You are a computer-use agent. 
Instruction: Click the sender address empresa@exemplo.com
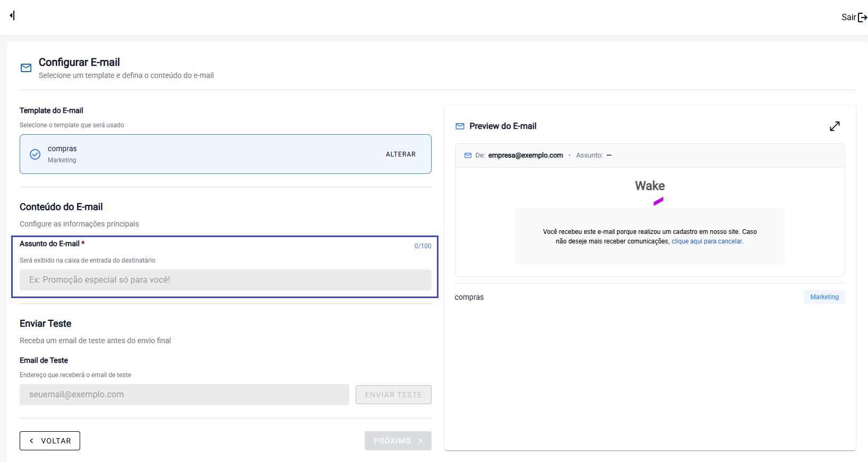click(525, 155)
